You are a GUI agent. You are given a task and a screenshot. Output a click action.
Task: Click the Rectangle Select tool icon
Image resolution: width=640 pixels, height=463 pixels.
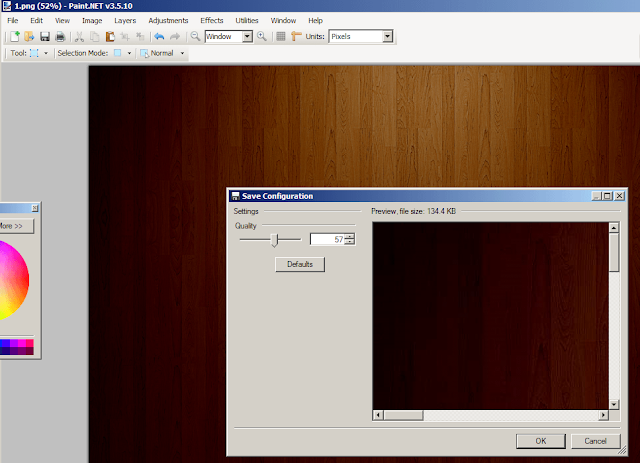(34, 53)
